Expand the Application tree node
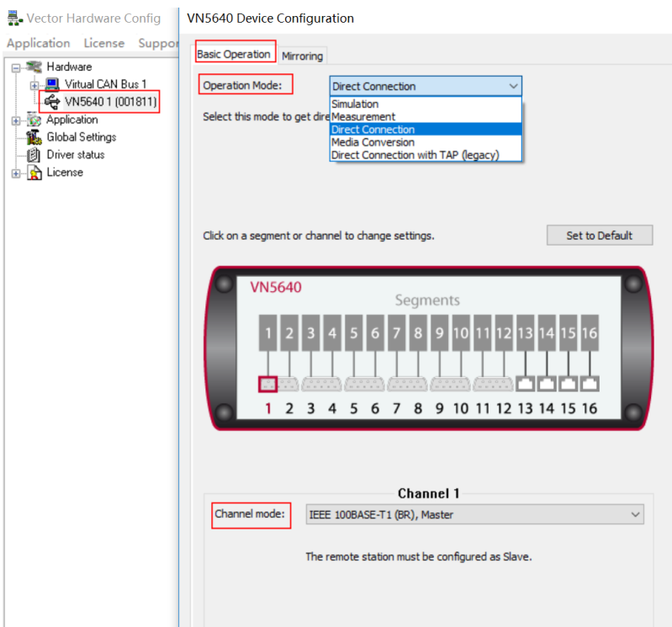Image resolution: width=672 pixels, height=627 pixels. tap(16, 121)
